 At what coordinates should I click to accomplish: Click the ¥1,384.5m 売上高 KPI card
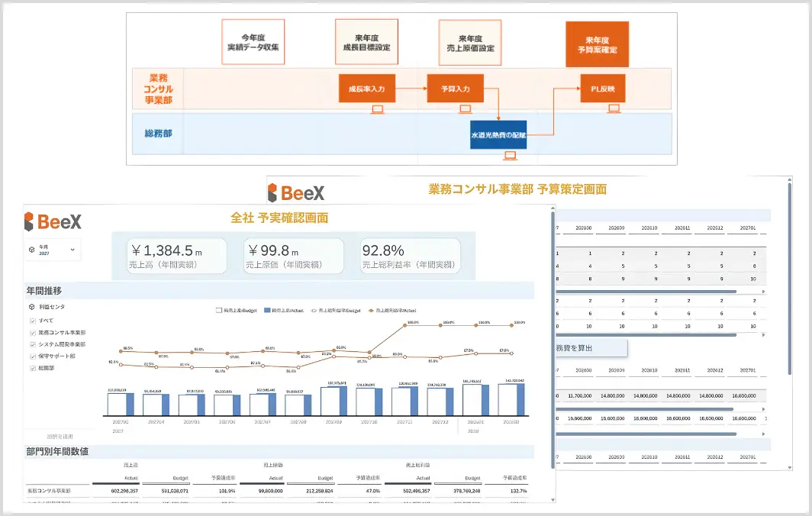(177, 256)
